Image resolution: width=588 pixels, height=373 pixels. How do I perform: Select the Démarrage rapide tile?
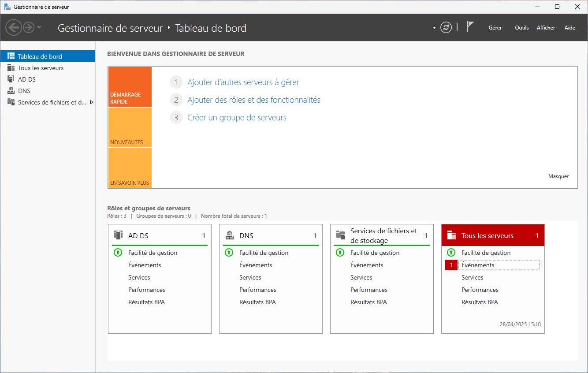(130, 87)
